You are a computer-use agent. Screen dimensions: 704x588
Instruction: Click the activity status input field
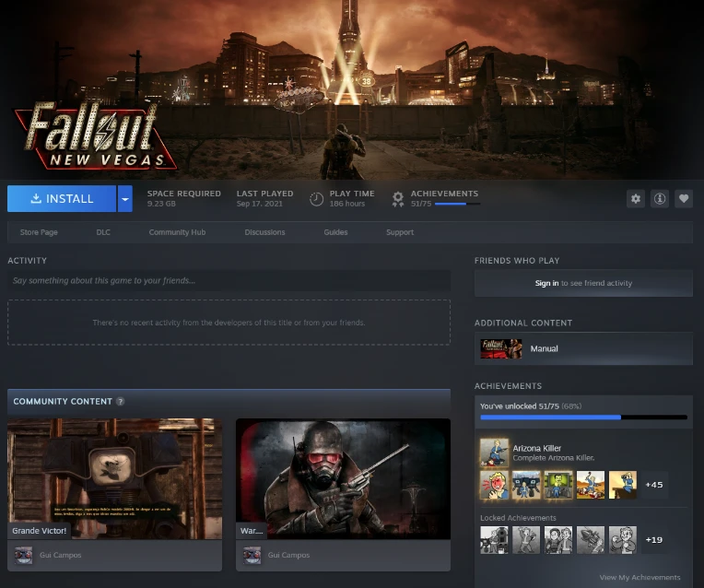[x=229, y=280]
